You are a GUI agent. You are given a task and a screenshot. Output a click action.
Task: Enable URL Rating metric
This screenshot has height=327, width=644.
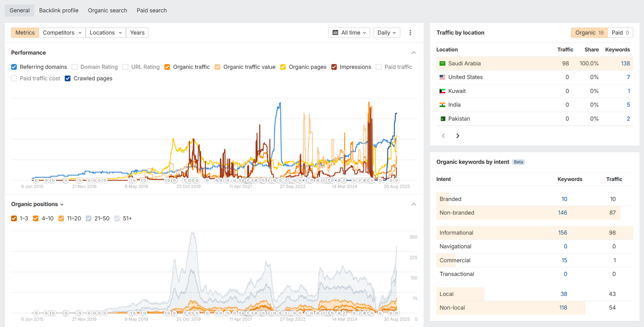click(126, 67)
